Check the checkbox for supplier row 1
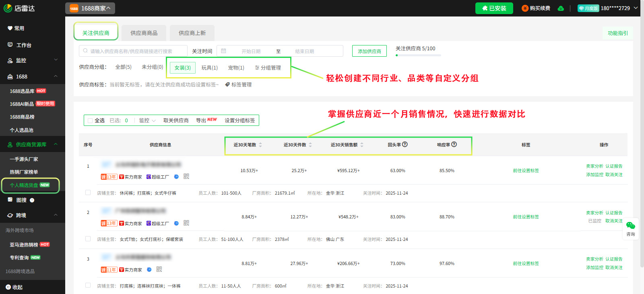This screenshot has height=294, width=644. pyautogui.click(x=88, y=193)
